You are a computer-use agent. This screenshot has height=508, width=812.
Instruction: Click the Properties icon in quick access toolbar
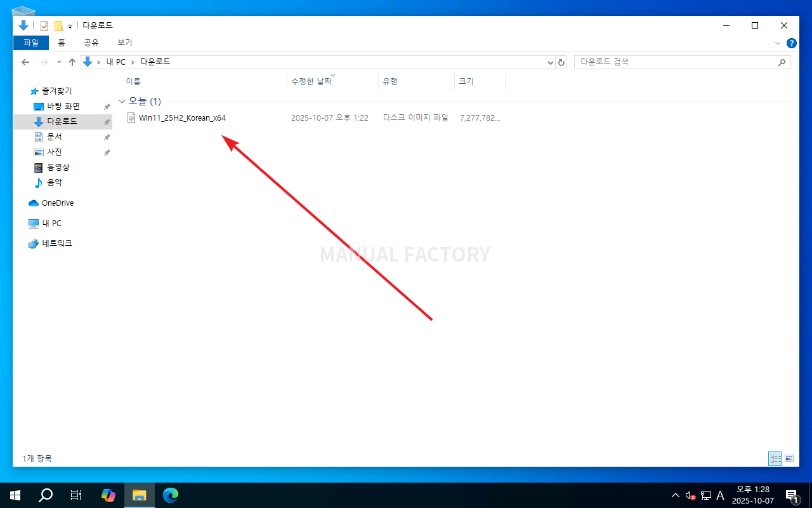44,26
